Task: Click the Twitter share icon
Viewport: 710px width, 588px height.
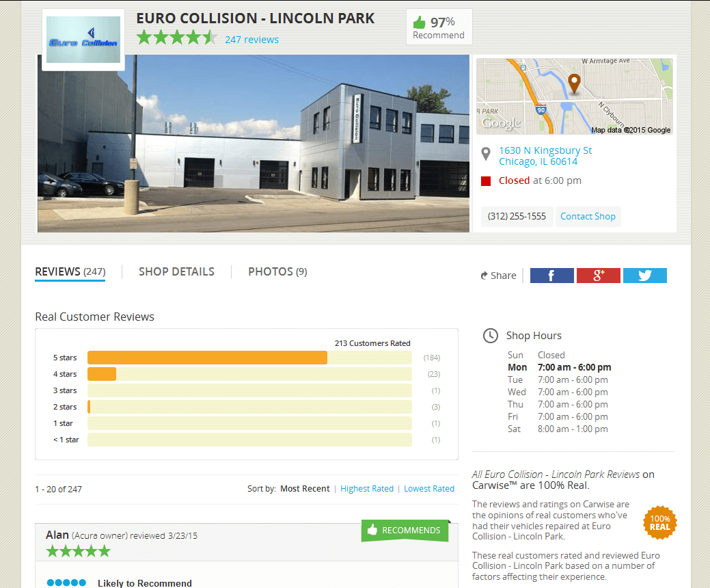Action: [x=645, y=276]
